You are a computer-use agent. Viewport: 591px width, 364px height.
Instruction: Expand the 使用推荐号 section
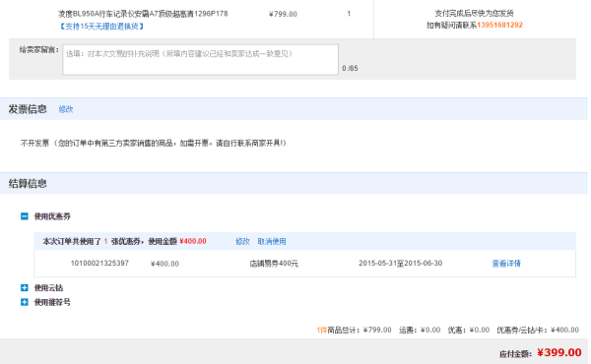[x=24, y=302]
